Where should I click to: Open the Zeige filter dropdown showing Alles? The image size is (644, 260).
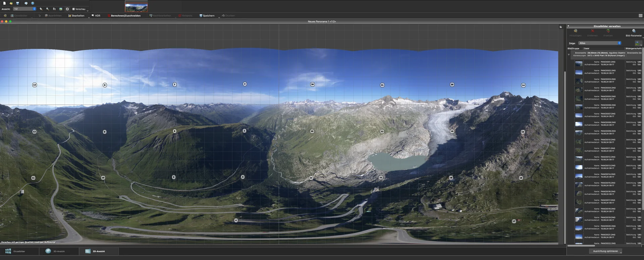pyautogui.click(x=599, y=43)
